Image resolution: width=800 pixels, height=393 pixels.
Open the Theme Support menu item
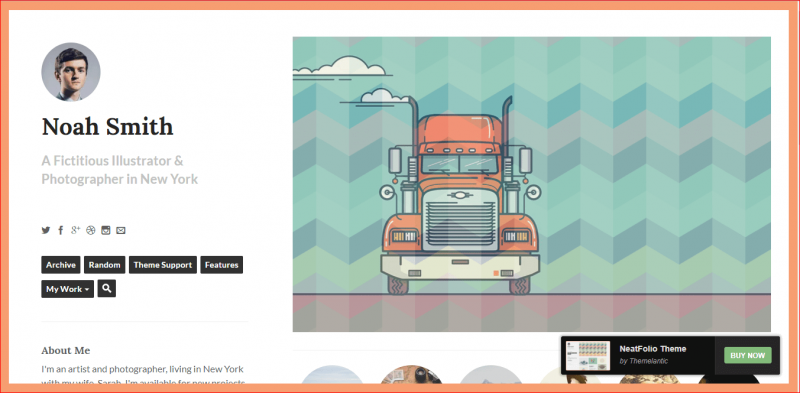pos(163,265)
